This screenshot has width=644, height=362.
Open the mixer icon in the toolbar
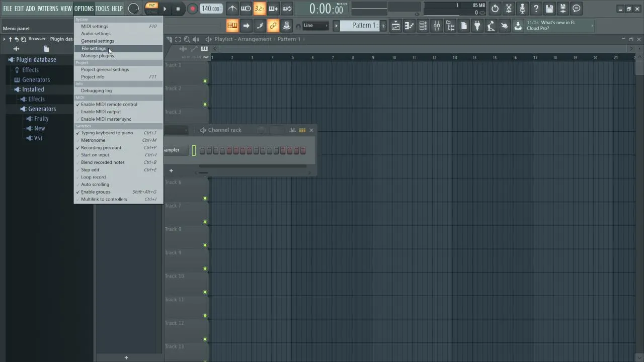click(x=436, y=26)
